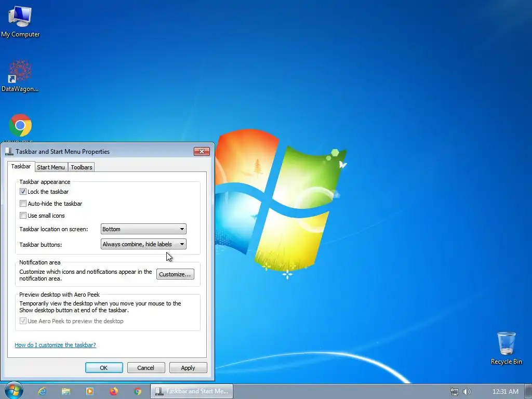This screenshot has width=532, height=399.
Task: Open the Windows Start button
Action: point(14,391)
